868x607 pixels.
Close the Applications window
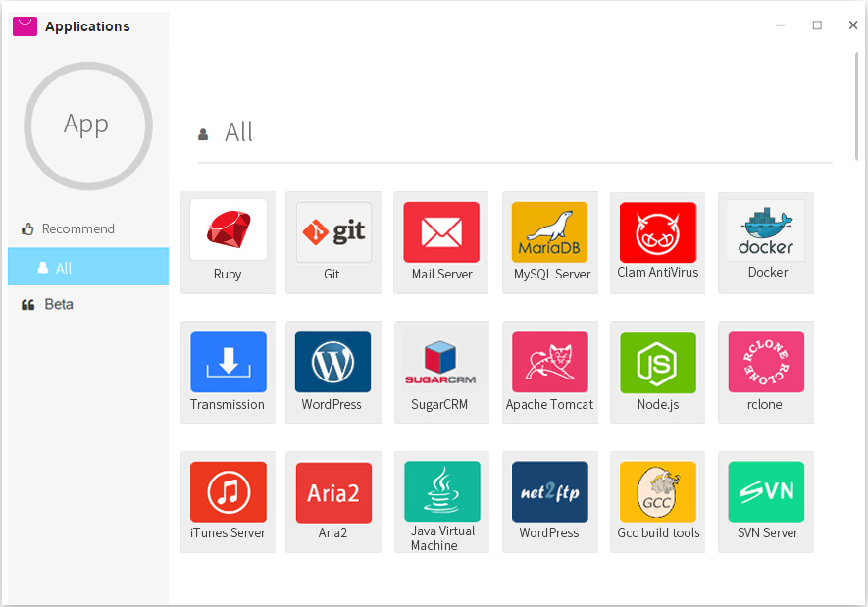853,25
